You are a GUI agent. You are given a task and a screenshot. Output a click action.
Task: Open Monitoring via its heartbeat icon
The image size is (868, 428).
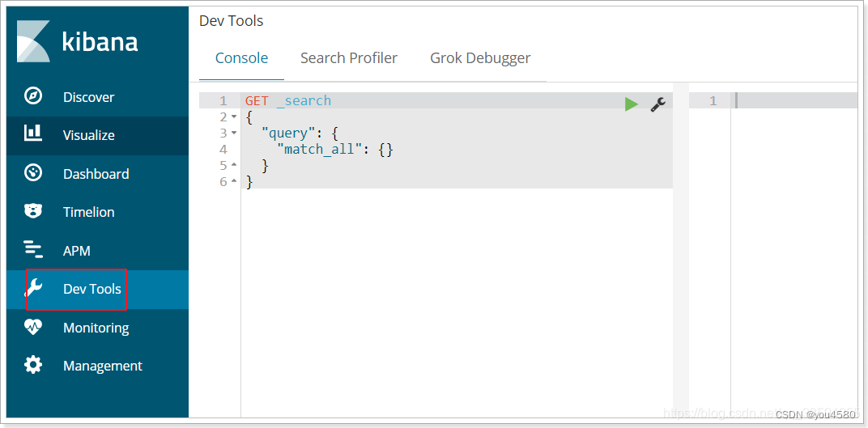point(33,327)
